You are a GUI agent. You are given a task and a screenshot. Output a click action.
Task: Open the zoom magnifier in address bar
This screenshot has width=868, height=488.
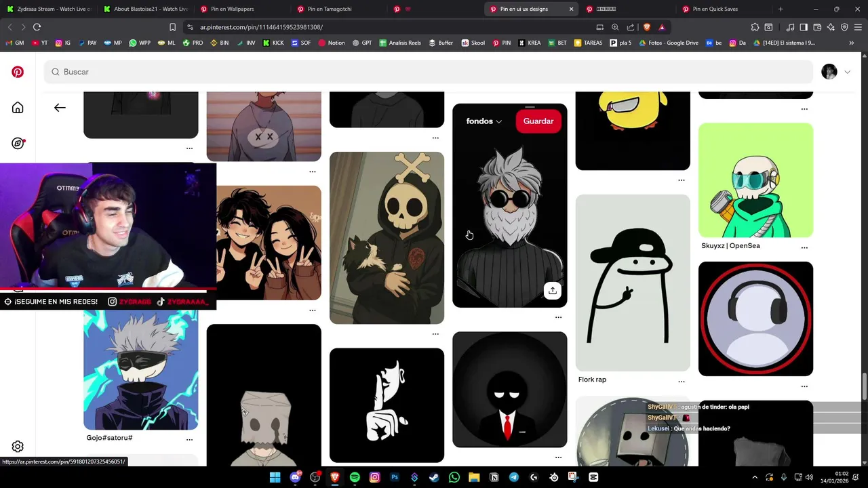point(615,27)
